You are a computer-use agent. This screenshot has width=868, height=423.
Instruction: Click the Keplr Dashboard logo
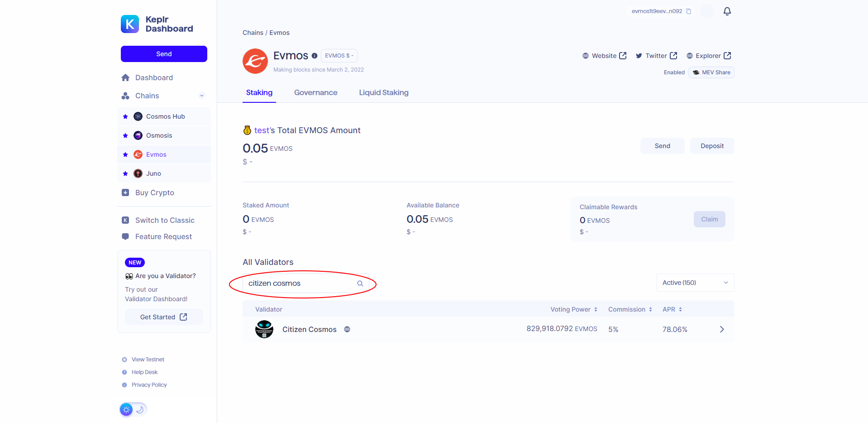point(157,24)
